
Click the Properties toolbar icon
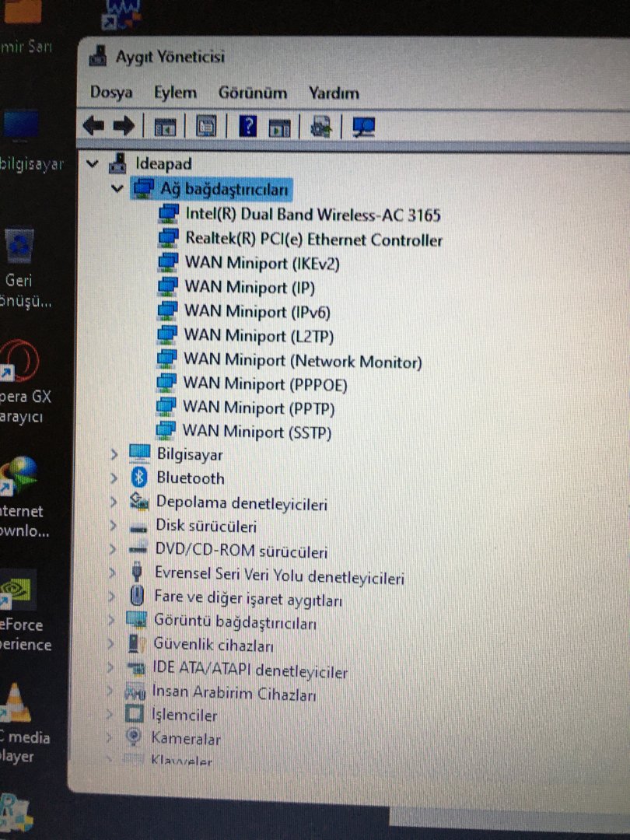coord(206,127)
